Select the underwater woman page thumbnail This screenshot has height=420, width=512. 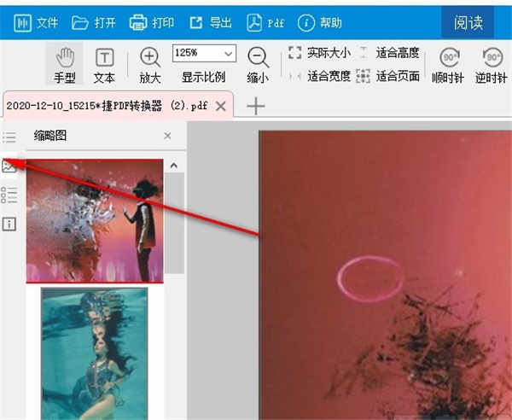point(95,353)
